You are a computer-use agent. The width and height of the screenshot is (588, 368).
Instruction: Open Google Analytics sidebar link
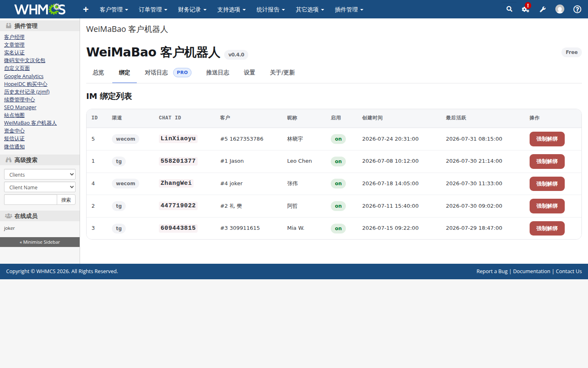click(x=24, y=76)
